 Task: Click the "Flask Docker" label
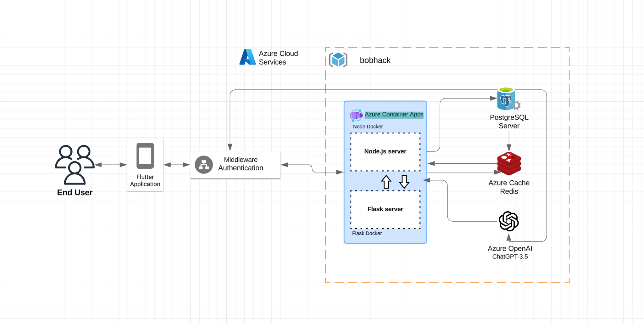tap(367, 233)
